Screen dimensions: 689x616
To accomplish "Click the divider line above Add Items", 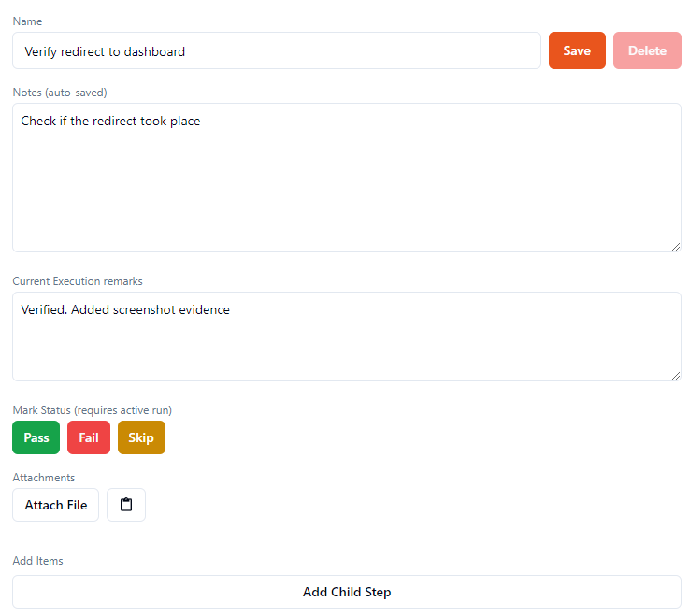I will coord(346,537).
